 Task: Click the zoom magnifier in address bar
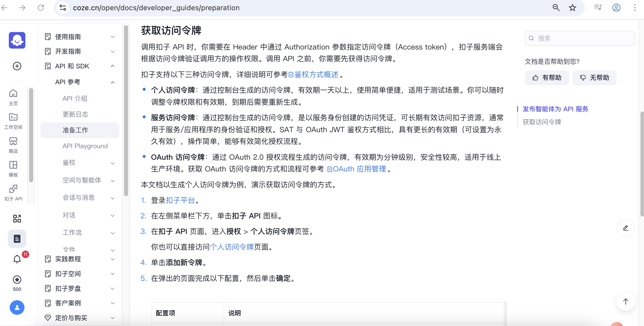click(x=556, y=8)
